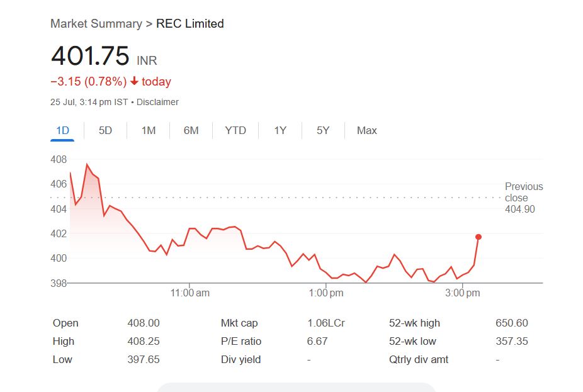Open the Disclaimer link
The image size is (583, 392).
[x=157, y=102]
